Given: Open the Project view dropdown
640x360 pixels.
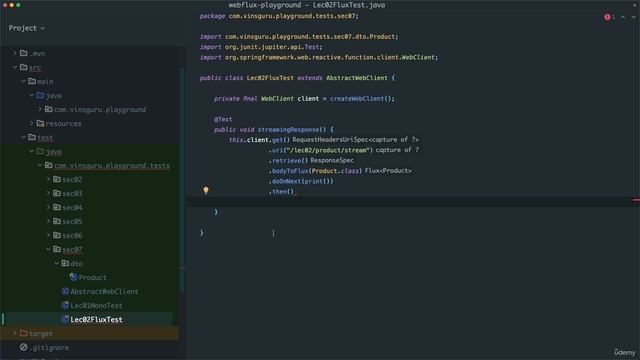Looking at the screenshot, I should (x=27, y=28).
